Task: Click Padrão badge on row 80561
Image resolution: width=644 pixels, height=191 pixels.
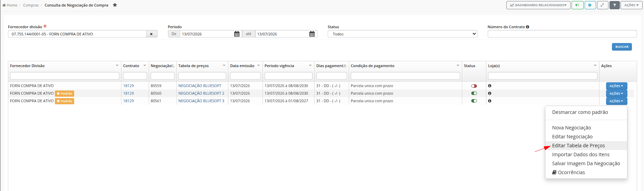Action: point(65,101)
